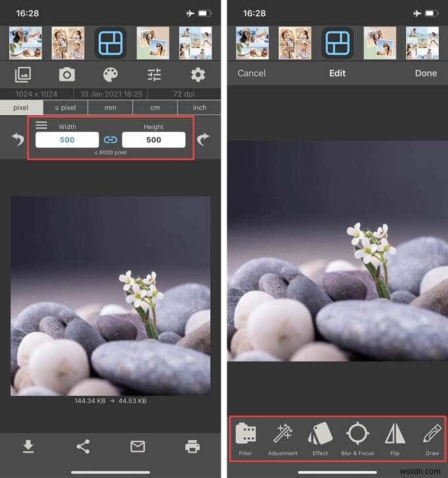The width and height of the screenshot is (448, 478).
Task: Tap the 72 dpi info label
Action: pos(184,94)
